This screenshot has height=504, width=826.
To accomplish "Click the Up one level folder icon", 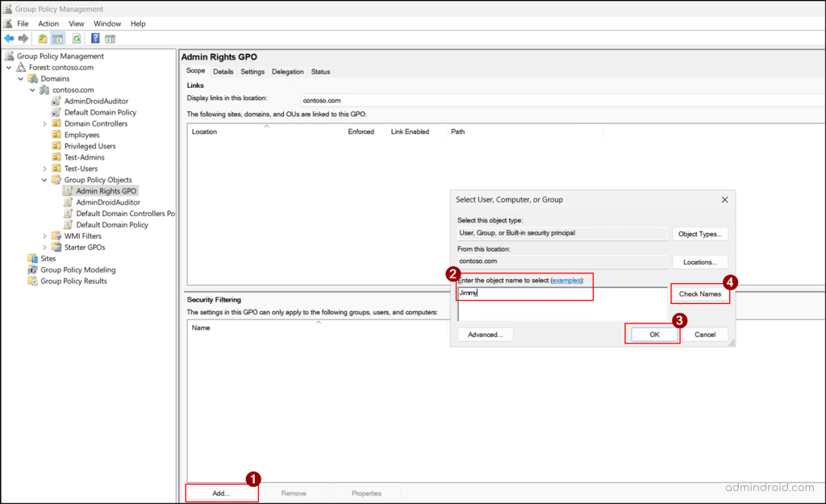I will 43,39.
